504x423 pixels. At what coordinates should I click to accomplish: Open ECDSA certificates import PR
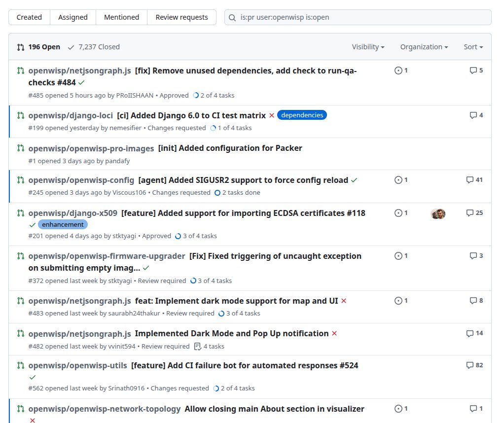(243, 213)
